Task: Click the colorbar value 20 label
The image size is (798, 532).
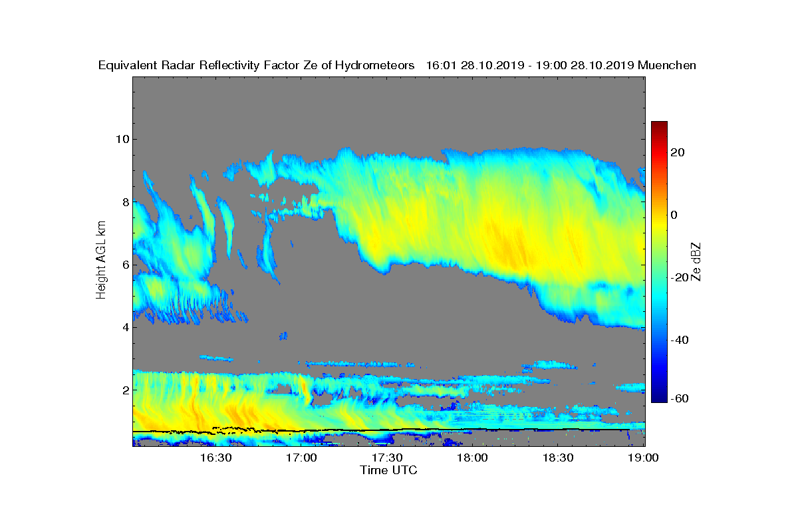Action: point(678,152)
